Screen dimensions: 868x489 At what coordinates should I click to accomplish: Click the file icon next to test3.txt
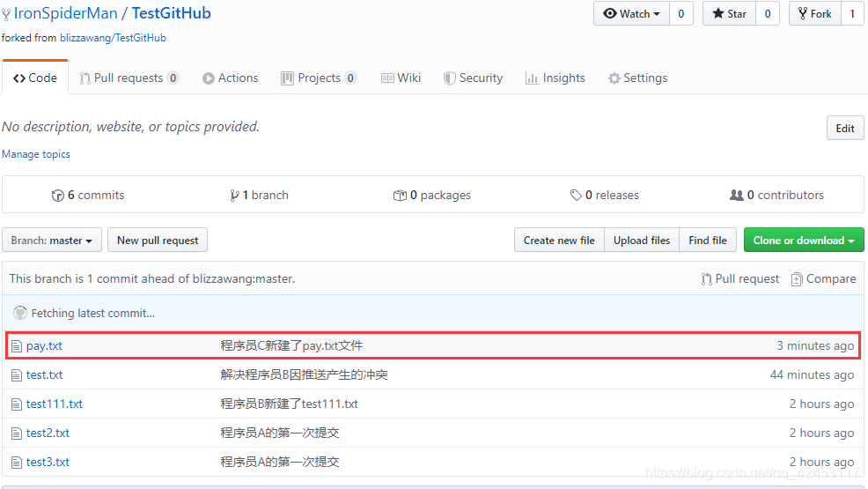(x=17, y=463)
